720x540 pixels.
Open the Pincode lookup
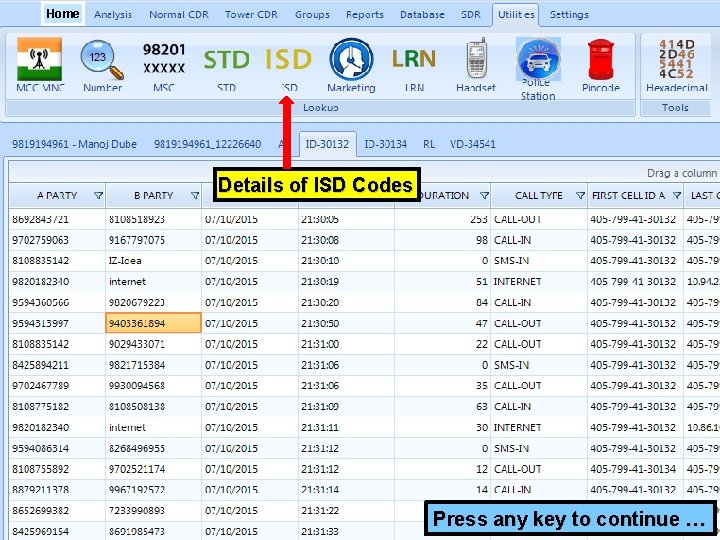(x=601, y=64)
